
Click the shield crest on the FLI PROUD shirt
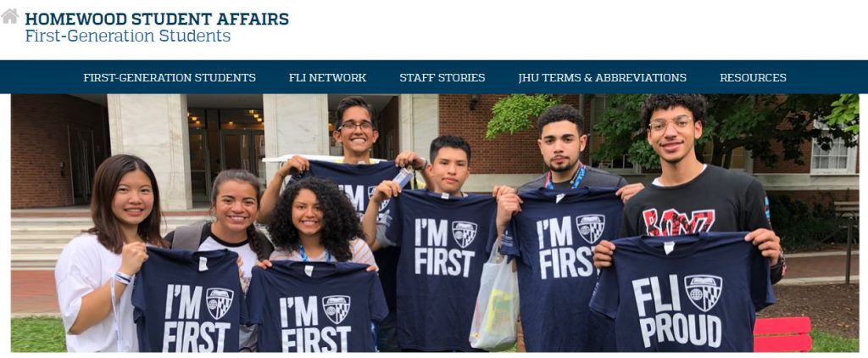703,292
